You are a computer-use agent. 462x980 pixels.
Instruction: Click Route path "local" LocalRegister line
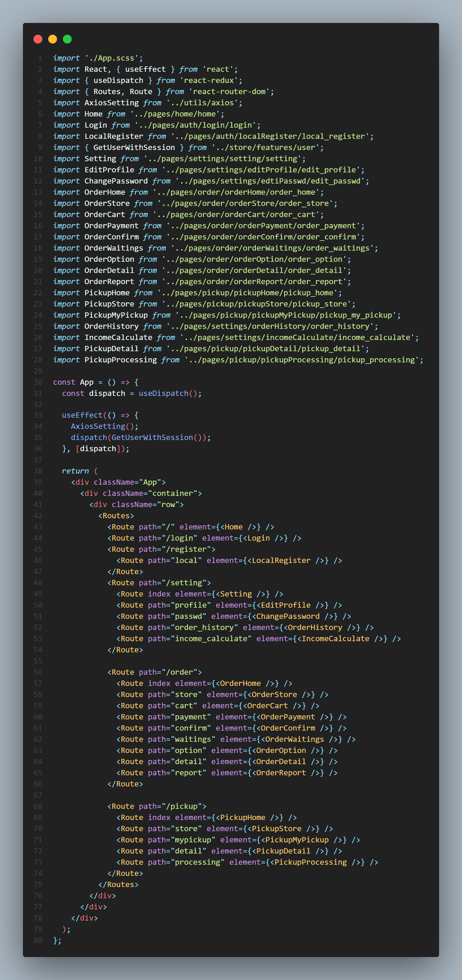pos(229,561)
